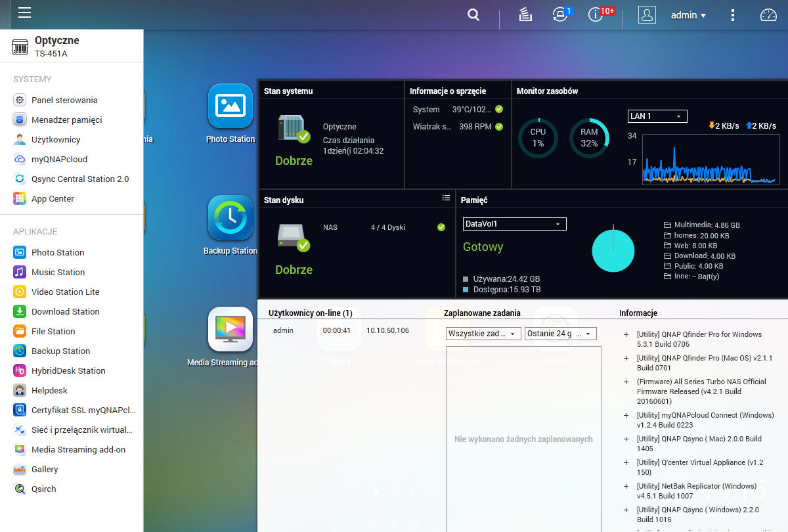Open the admin account dropdown

coord(688,15)
